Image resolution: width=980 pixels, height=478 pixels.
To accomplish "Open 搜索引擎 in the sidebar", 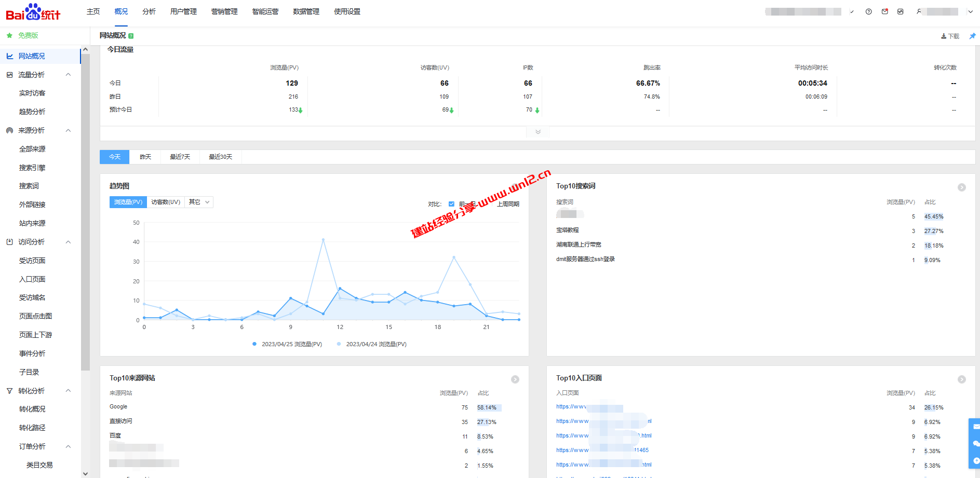I will (32, 168).
